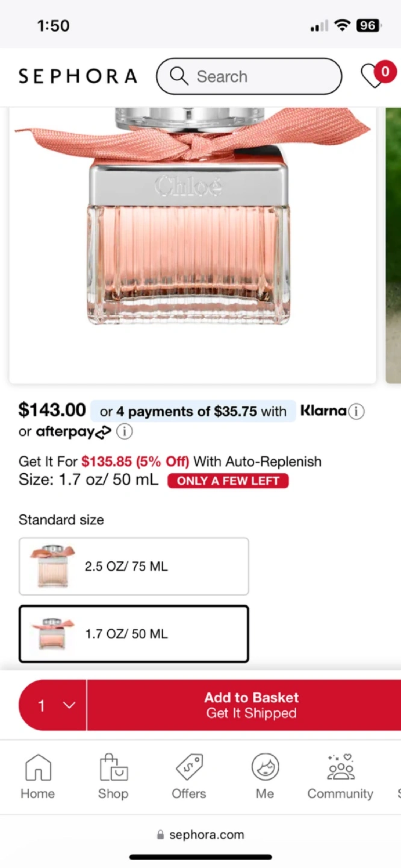
Task: Open the quantity dropdown
Action: click(x=53, y=705)
